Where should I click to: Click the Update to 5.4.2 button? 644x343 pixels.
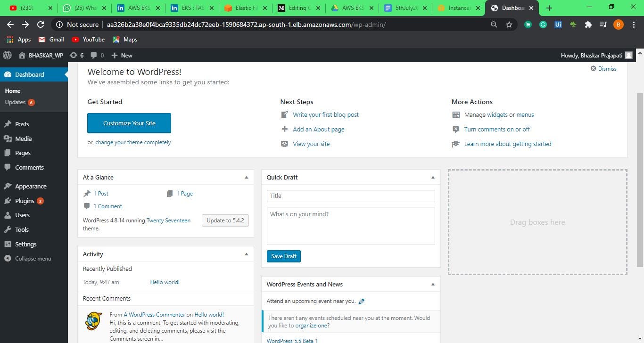[x=225, y=220]
